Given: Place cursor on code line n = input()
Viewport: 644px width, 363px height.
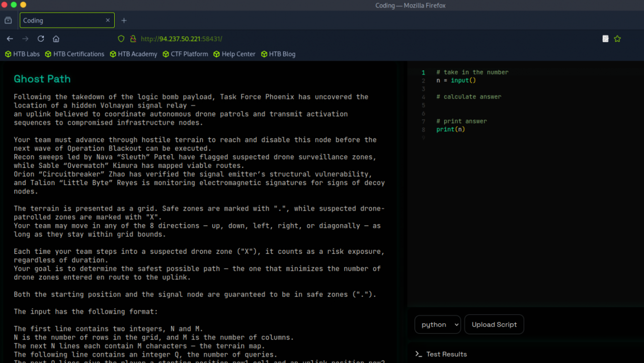Looking at the screenshot, I should (x=456, y=80).
